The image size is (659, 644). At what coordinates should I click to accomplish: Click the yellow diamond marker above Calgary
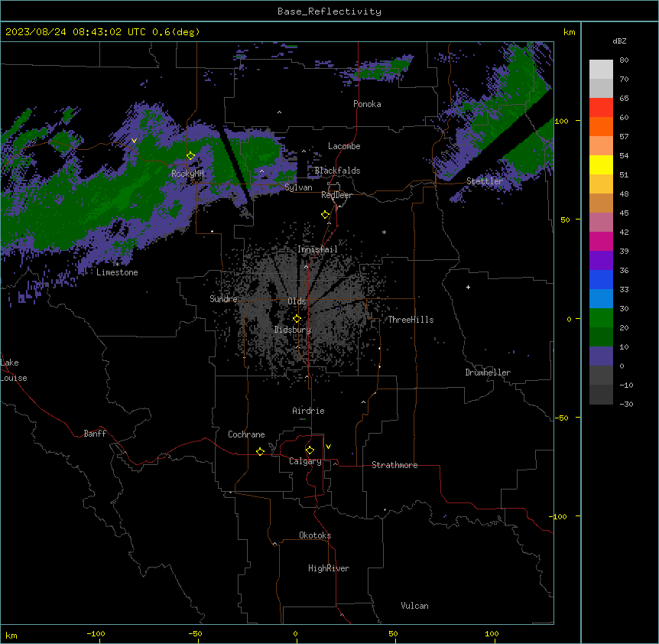pos(310,450)
